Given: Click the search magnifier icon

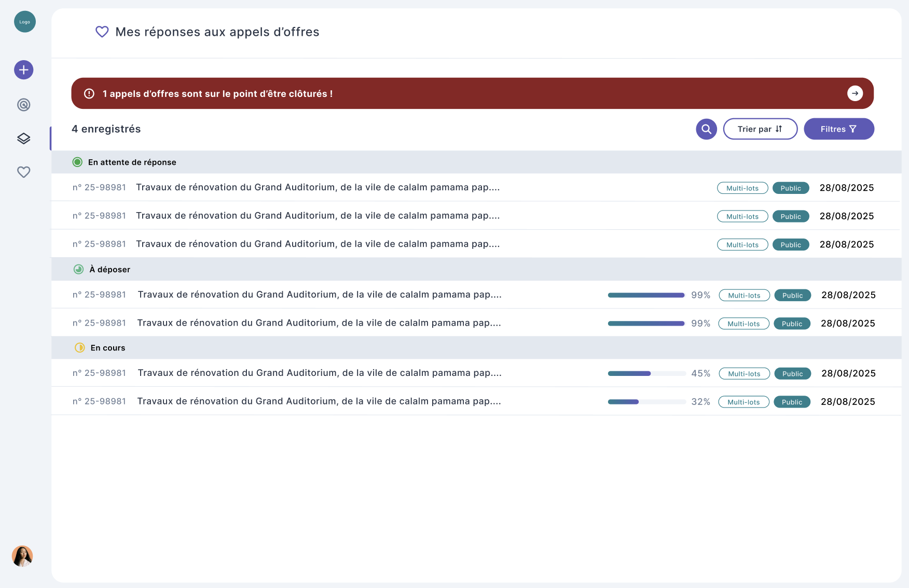Looking at the screenshot, I should pos(706,129).
